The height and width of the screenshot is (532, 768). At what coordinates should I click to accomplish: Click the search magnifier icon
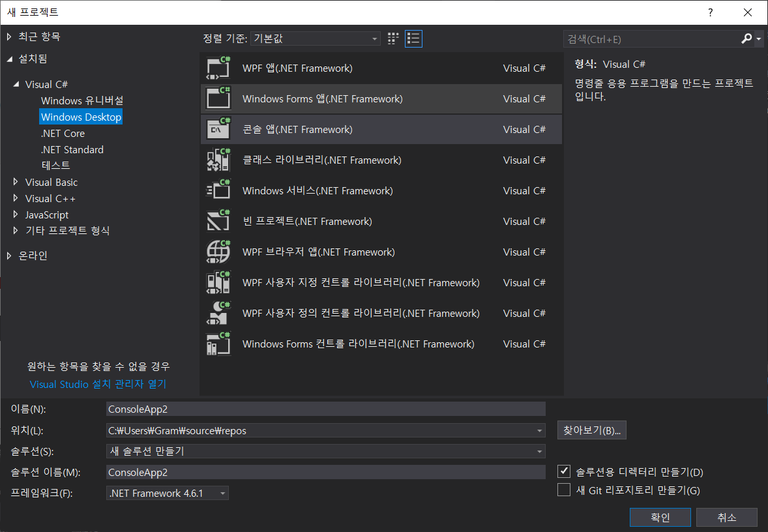[746, 38]
